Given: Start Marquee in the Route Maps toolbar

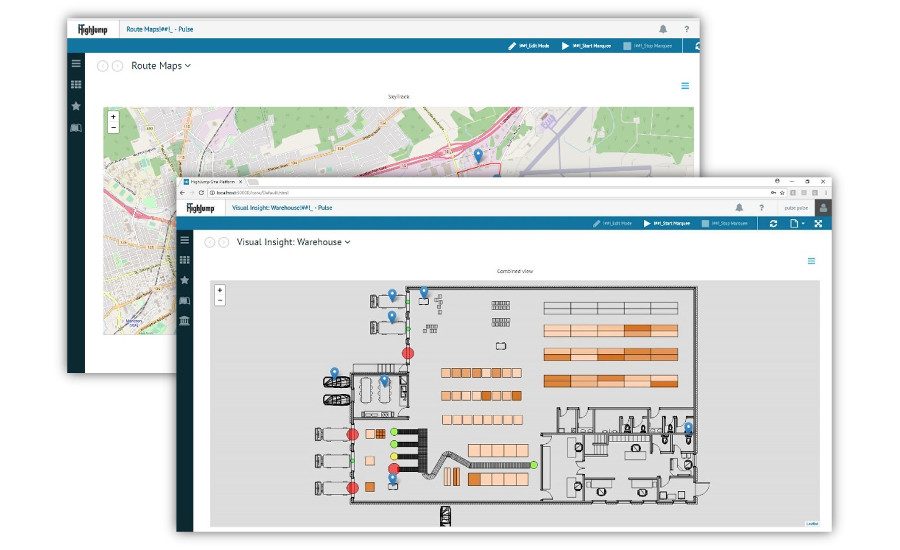Looking at the screenshot, I should 586,46.
